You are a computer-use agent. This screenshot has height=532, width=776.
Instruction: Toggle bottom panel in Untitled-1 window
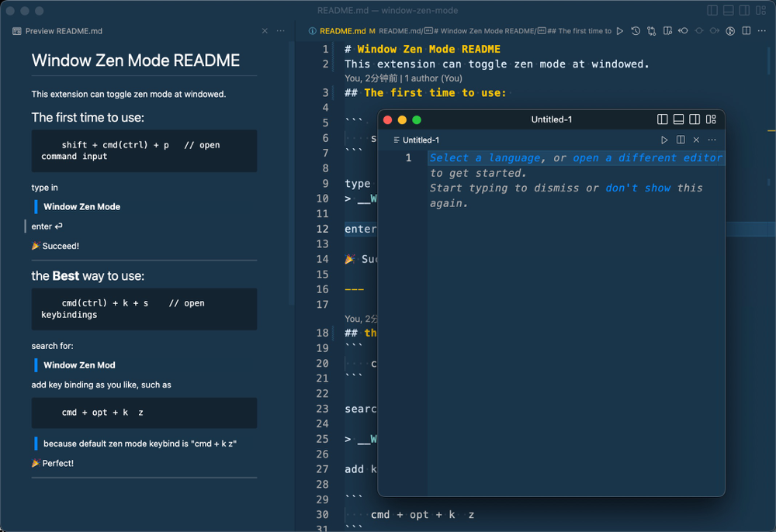coord(678,119)
